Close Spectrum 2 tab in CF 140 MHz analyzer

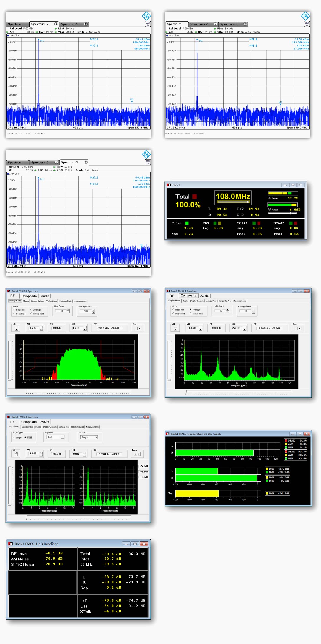click(x=56, y=24)
